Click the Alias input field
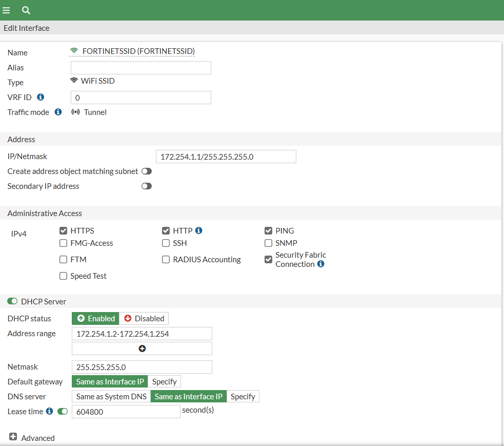Viewport: 504px width, 446px height. [x=141, y=68]
